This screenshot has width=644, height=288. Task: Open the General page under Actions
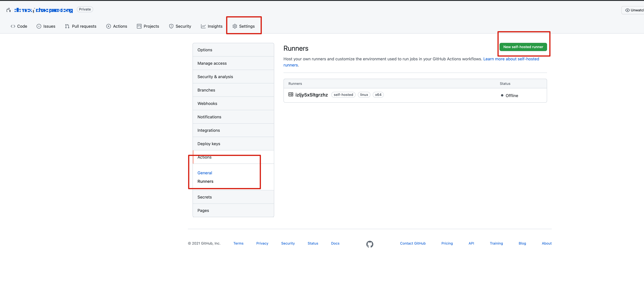coord(205,173)
